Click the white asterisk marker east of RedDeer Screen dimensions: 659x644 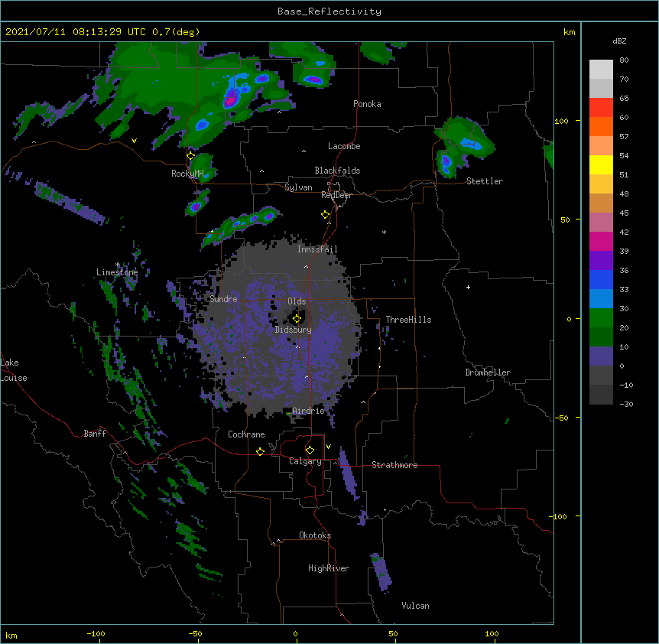(384, 232)
